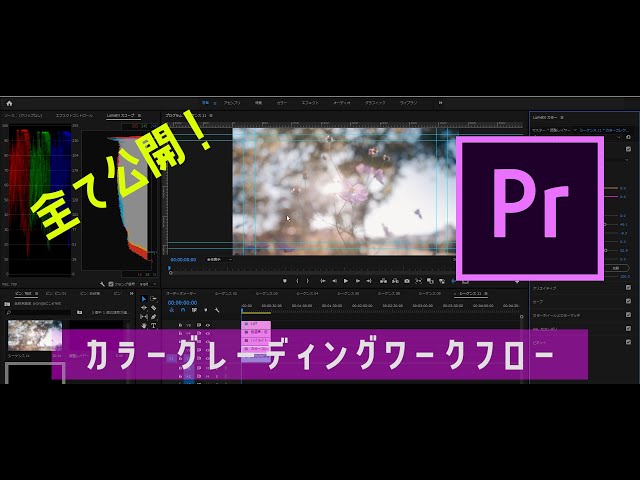This screenshot has width=640, height=480.
Task: Click the Go to Out point button
Action: pos(369,281)
